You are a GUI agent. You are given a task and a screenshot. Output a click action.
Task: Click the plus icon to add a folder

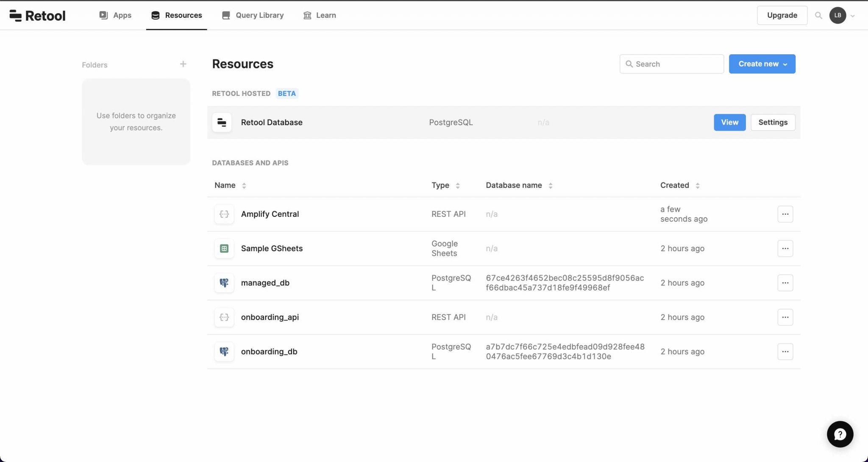(x=183, y=64)
